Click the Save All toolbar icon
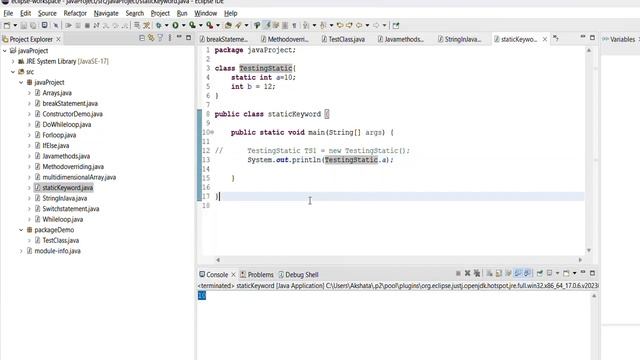The height and width of the screenshot is (360, 640). 33,25
